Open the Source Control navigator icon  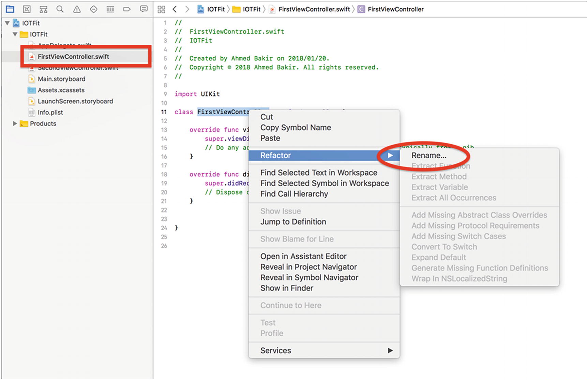point(27,9)
